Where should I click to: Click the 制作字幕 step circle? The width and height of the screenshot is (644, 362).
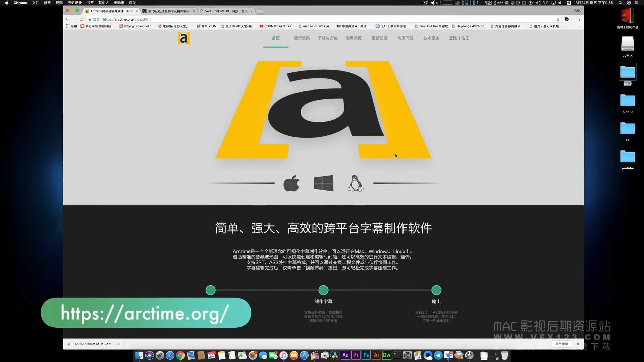click(323, 290)
